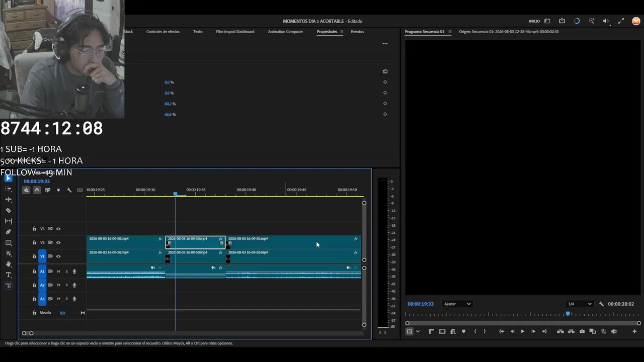Click the INICIO home button
The height and width of the screenshot is (362, 644).
[x=534, y=21]
